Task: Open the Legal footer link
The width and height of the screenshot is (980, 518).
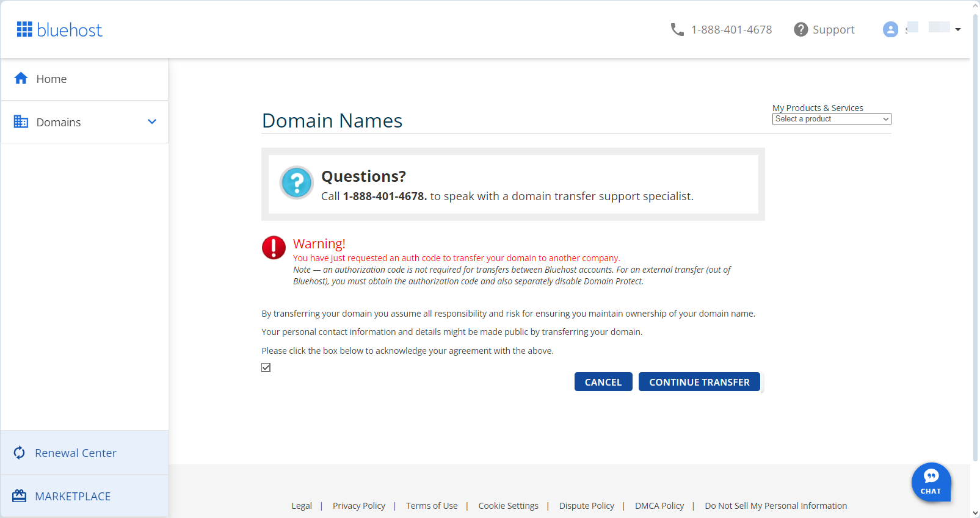Action: click(302, 506)
